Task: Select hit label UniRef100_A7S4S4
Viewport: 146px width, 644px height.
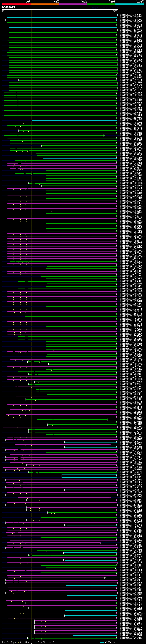Action: (131, 163)
